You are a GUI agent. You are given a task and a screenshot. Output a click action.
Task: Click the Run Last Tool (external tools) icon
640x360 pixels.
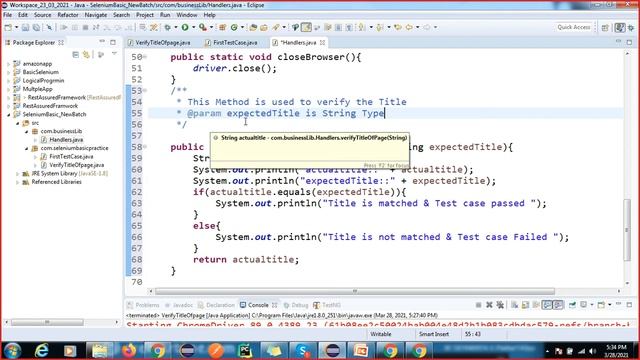tap(202, 27)
